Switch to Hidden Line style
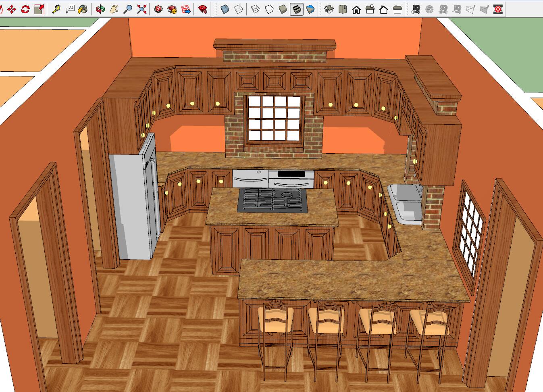543x392 pixels. (269, 9)
